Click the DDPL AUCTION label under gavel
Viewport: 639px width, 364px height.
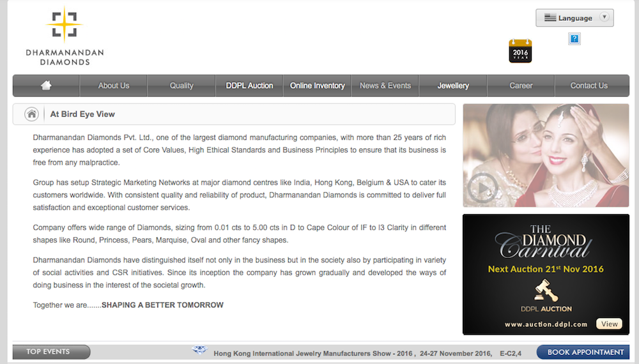546,309
